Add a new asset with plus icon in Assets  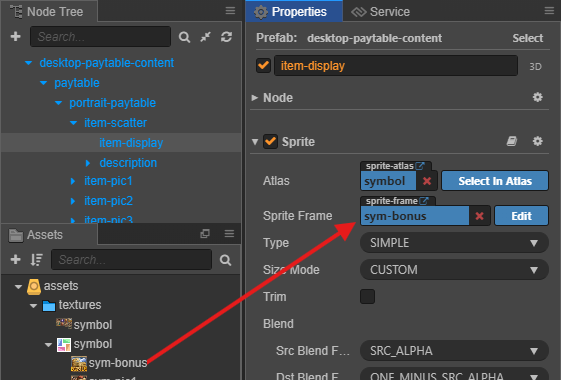(15, 259)
